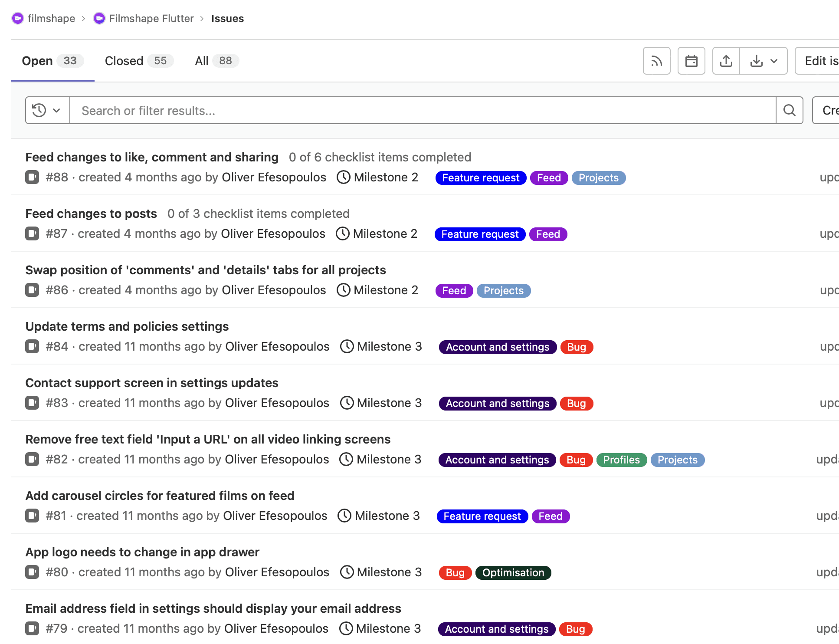839x644 pixels.
Task: Click the Edit issues button
Action: (x=820, y=61)
